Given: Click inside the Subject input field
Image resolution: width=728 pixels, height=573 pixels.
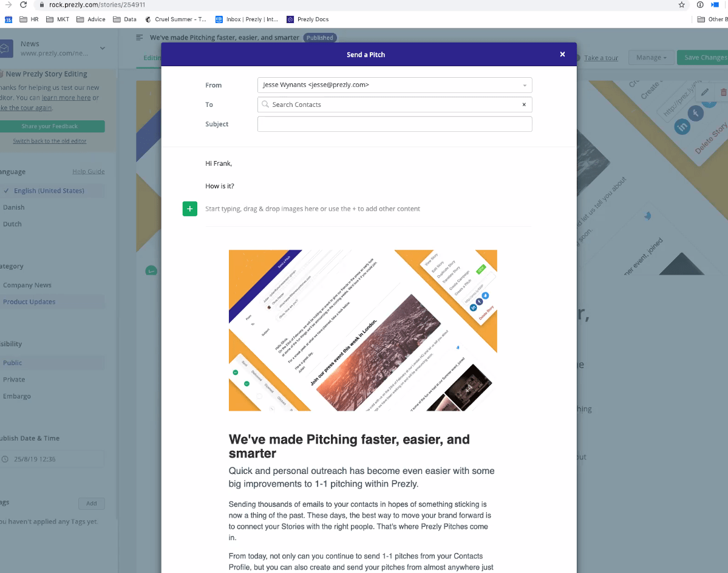Looking at the screenshot, I should click(x=395, y=124).
